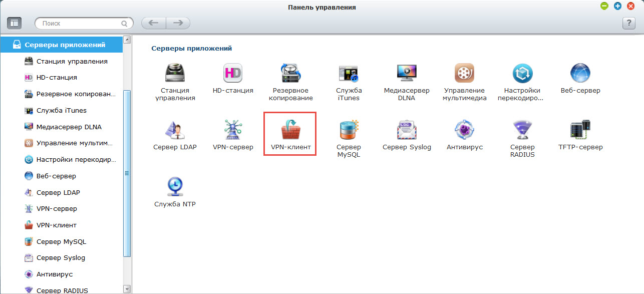
Task: Open the HD-станция icon in main panel
Action: 233,79
